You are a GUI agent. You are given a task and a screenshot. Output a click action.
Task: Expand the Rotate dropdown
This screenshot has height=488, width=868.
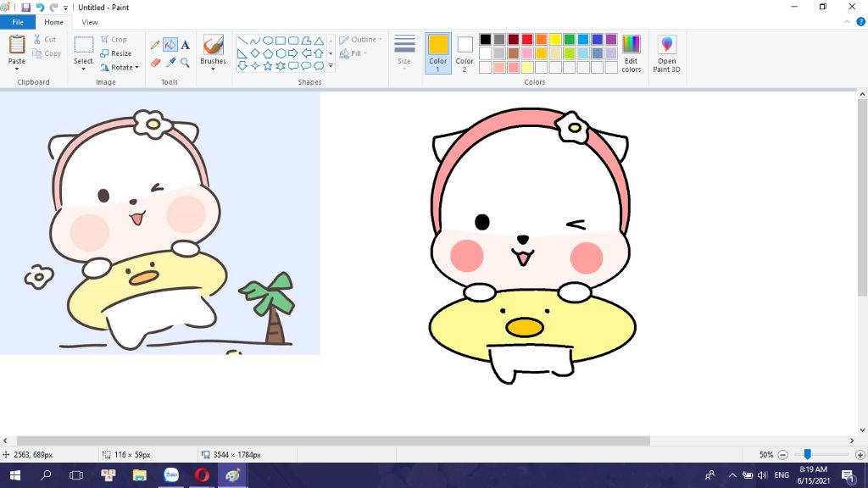136,68
